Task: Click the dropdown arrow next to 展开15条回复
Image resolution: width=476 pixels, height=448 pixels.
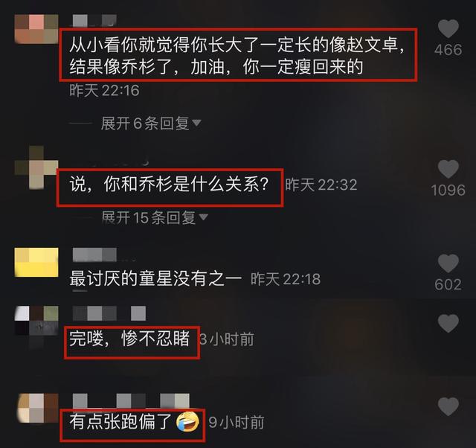Action: pos(203,217)
